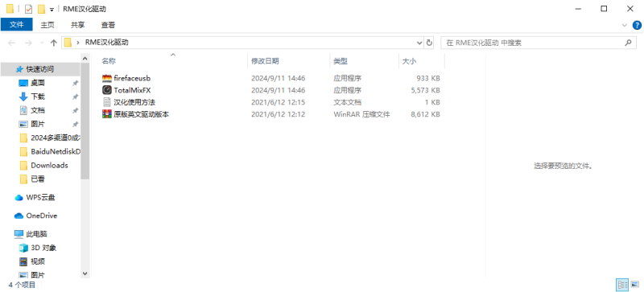Open 视频 under 此电脑

38,261
